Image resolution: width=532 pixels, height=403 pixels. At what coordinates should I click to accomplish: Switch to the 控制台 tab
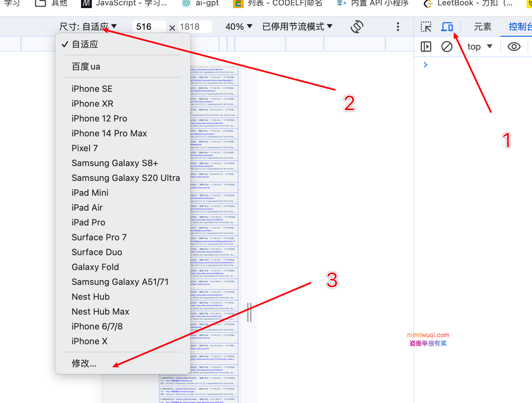pyautogui.click(x=520, y=27)
